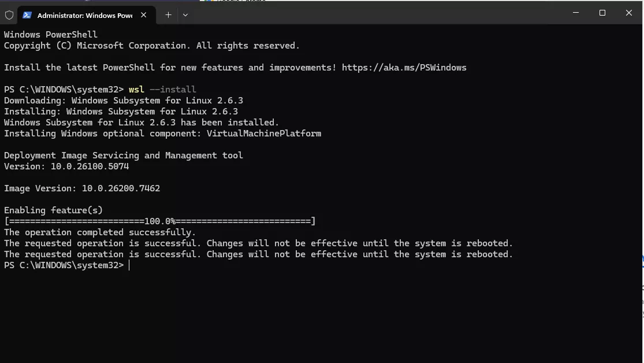Click the 100.0% progress bar output
The image size is (644, 363).
160,221
